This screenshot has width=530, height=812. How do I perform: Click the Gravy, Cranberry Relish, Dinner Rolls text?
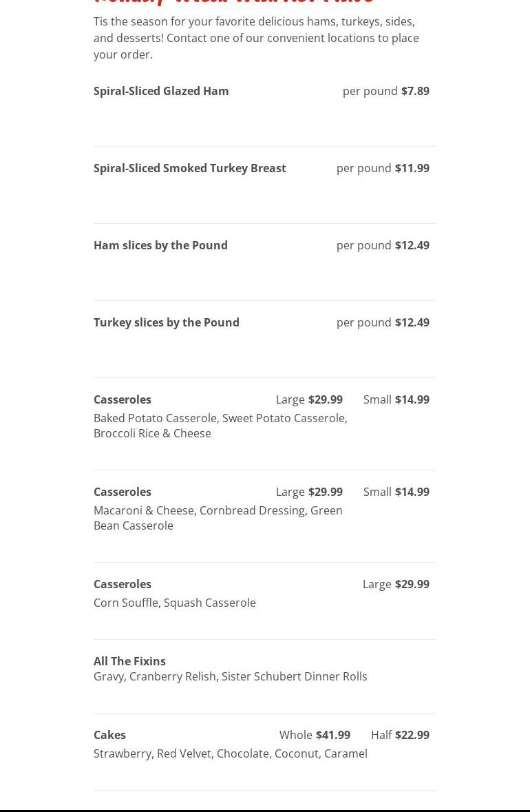point(231,676)
